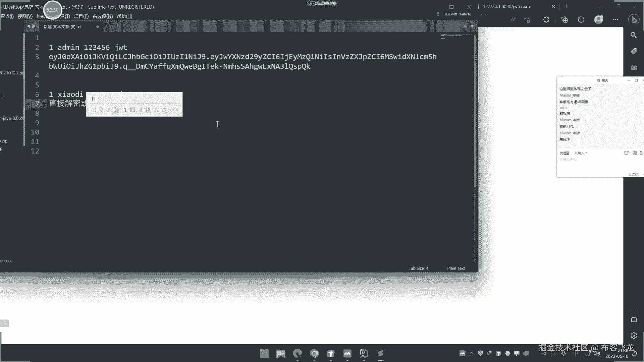Click the Bing sidebar button
644x362 pixels.
point(634,20)
